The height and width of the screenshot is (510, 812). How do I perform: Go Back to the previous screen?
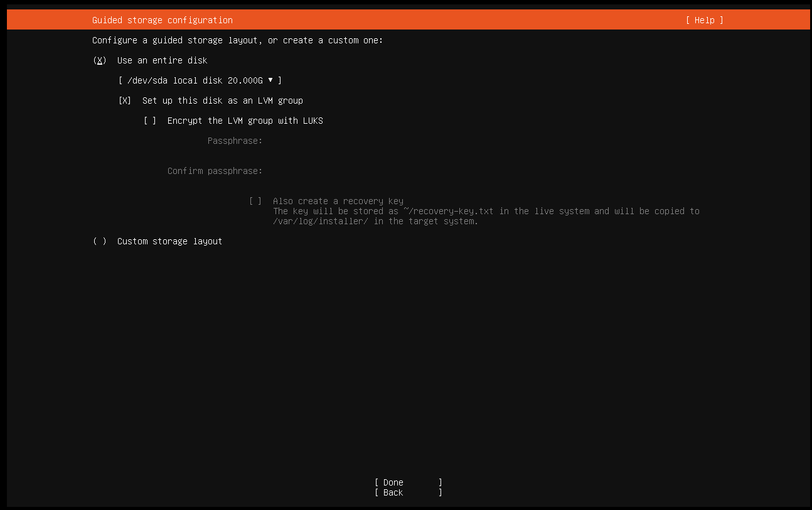click(x=409, y=492)
